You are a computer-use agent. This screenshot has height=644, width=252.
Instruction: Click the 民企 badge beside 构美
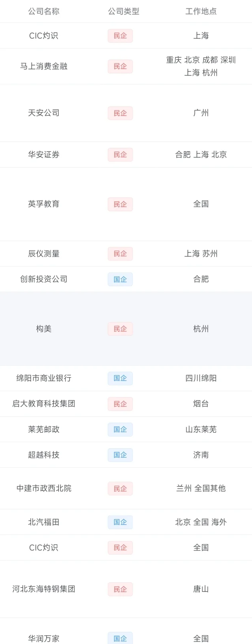(x=120, y=329)
